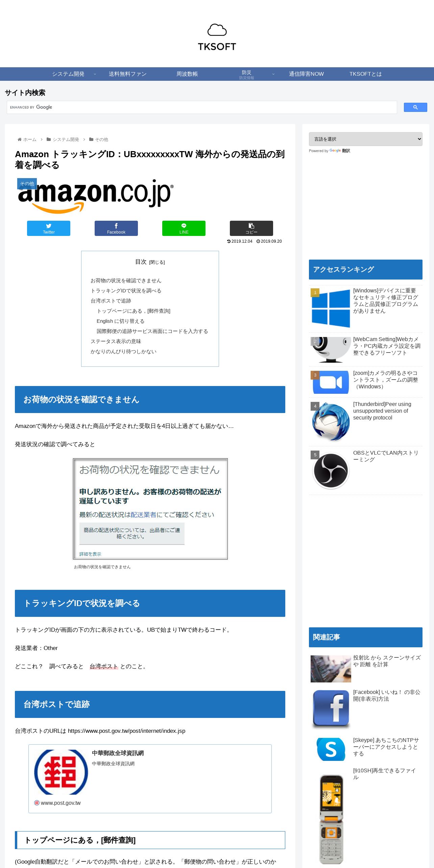The height and width of the screenshot is (868, 434).
Task: Open the Thunderbird icon thumbnail
Action: tap(331, 422)
